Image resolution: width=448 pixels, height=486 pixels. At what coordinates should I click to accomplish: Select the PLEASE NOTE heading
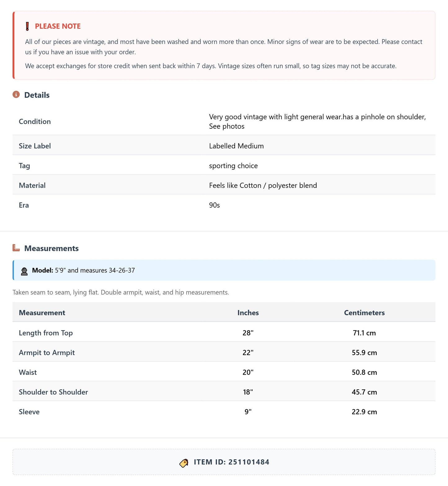click(58, 26)
